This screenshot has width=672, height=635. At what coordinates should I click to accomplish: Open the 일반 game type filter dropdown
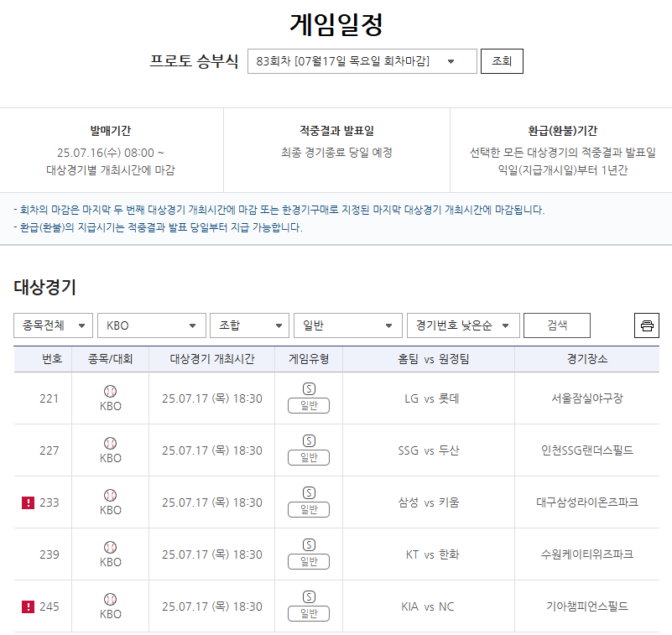347,325
